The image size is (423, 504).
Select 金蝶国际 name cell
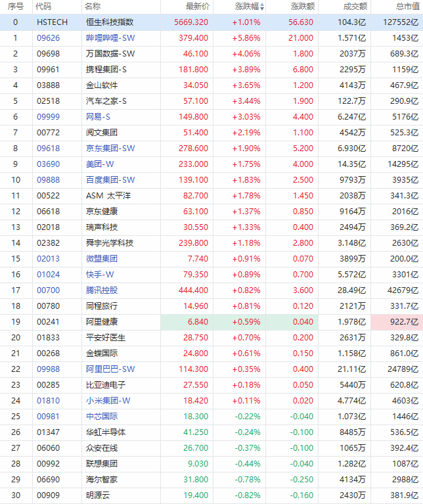click(x=102, y=353)
